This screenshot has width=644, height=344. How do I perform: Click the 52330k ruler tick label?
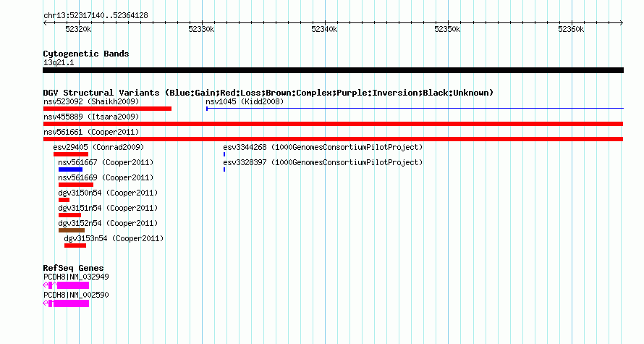click(x=201, y=29)
